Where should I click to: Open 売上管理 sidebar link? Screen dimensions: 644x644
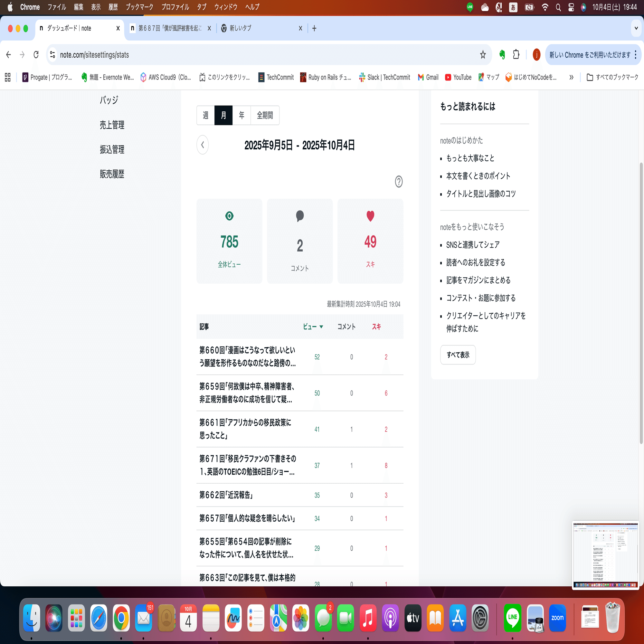pyautogui.click(x=112, y=125)
